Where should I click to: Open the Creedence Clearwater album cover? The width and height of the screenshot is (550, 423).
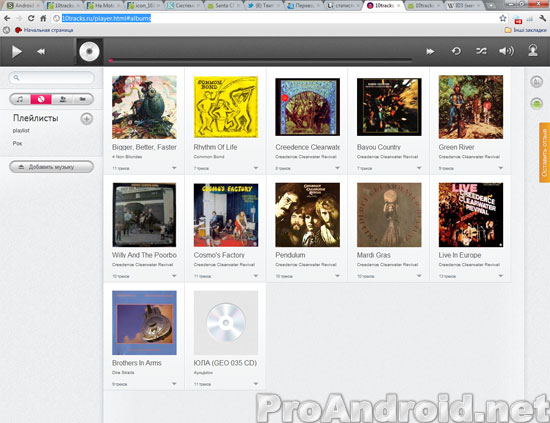pyautogui.click(x=308, y=107)
